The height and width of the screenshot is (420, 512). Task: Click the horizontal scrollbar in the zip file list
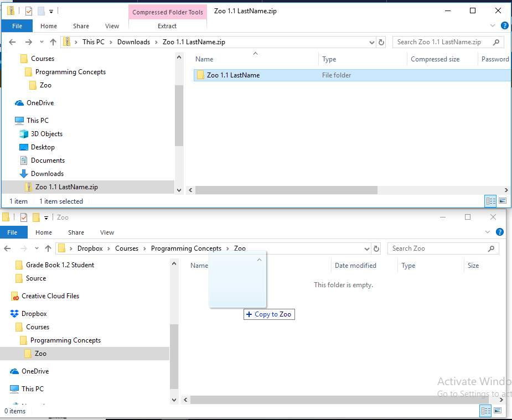tap(286, 190)
